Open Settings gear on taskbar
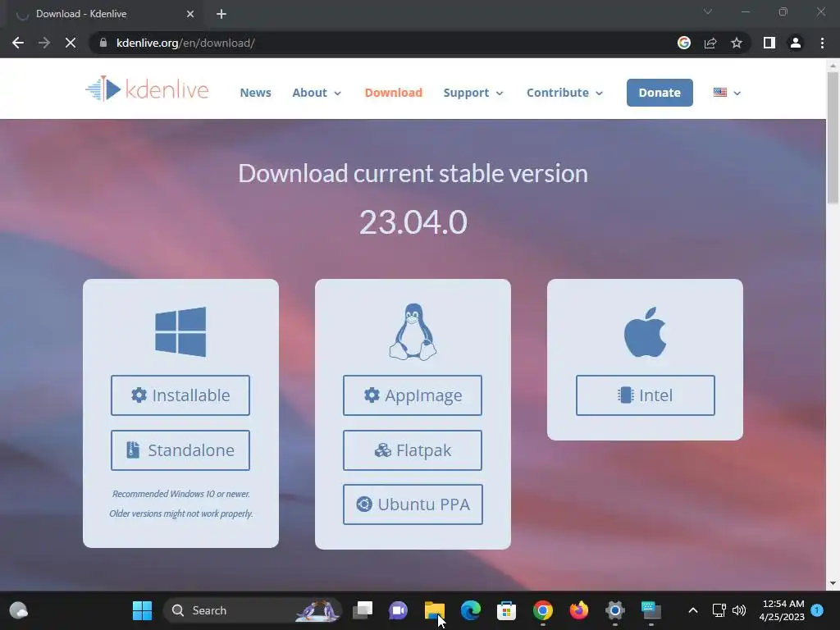 615,610
